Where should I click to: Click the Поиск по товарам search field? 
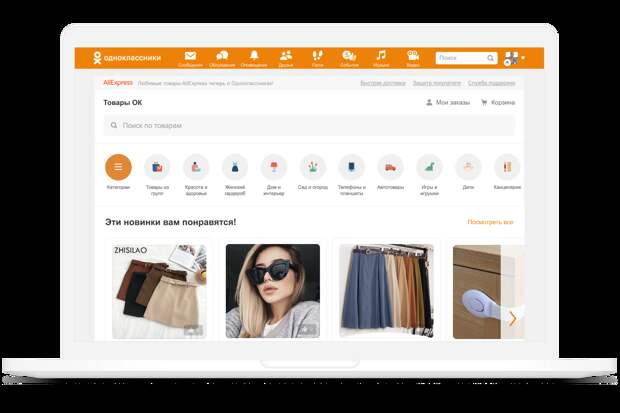(309, 125)
